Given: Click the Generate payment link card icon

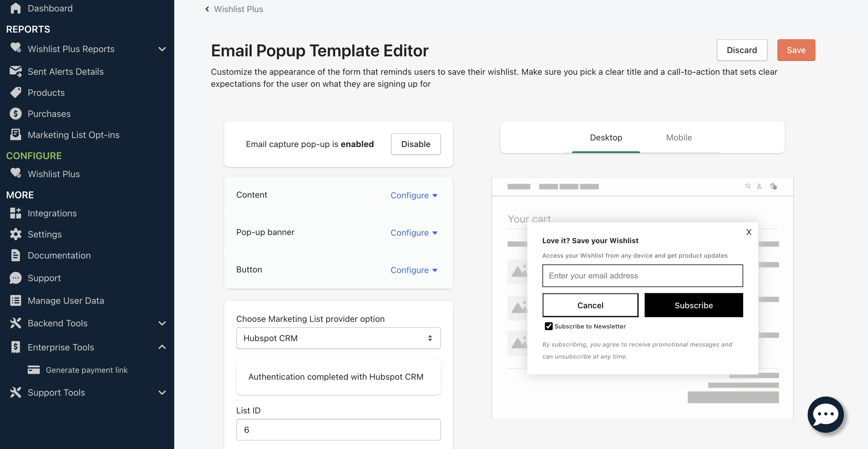Looking at the screenshot, I should coord(34,370).
